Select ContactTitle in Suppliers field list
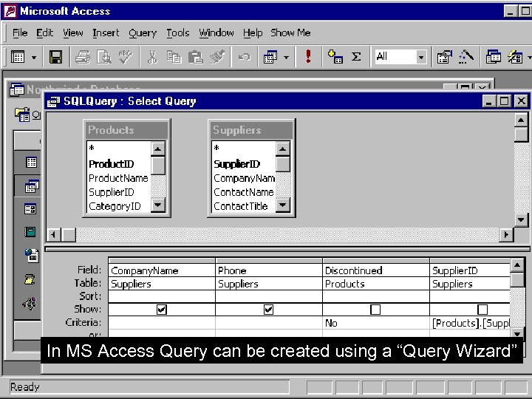The height and width of the screenshot is (399, 532). coord(241,206)
